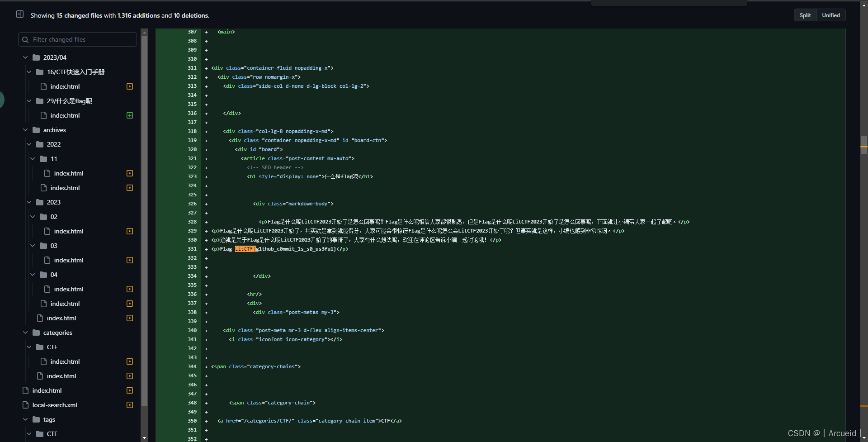Click modified icon for local-search.xml
This screenshot has width=868, height=442.
[130, 405]
